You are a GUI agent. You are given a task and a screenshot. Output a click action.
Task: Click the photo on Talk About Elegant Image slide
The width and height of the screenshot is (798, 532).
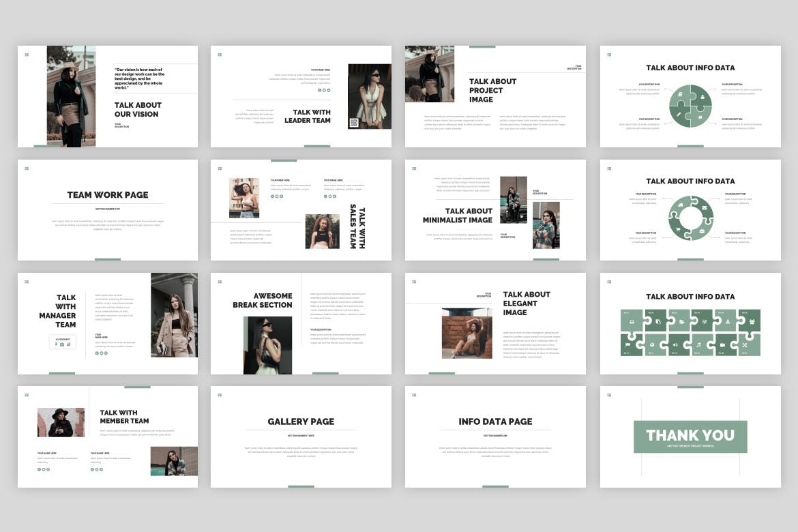pyautogui.click(x=467, y=332)
